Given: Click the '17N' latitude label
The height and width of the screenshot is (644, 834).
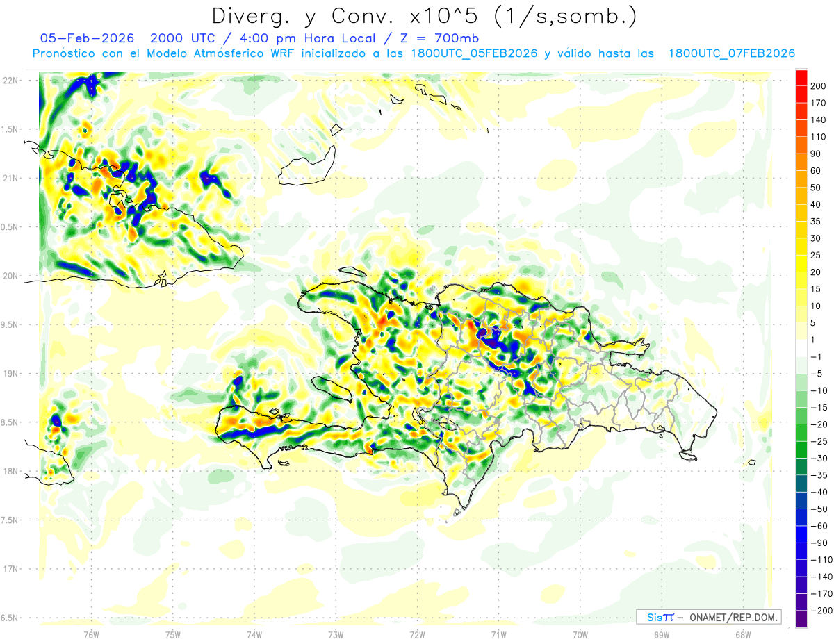Looking at the screenshot, I should tap(10, 569).
